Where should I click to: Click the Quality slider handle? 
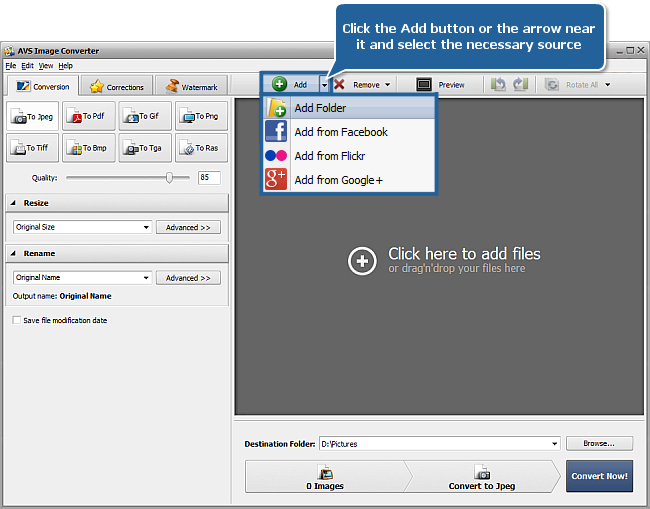pyautogui.click(x=169, y=178)
